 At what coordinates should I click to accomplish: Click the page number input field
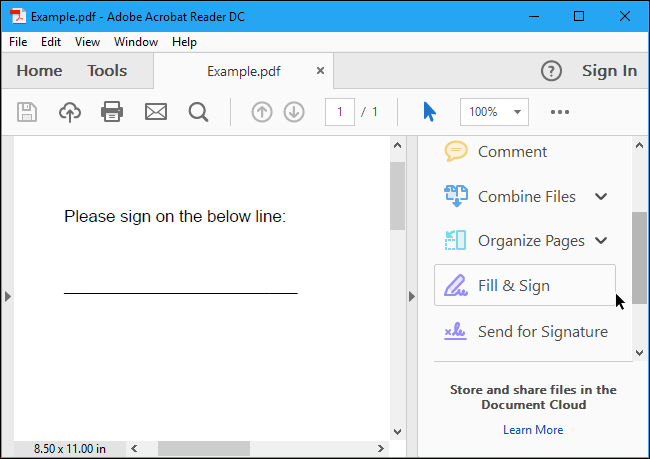click(340, 112)
